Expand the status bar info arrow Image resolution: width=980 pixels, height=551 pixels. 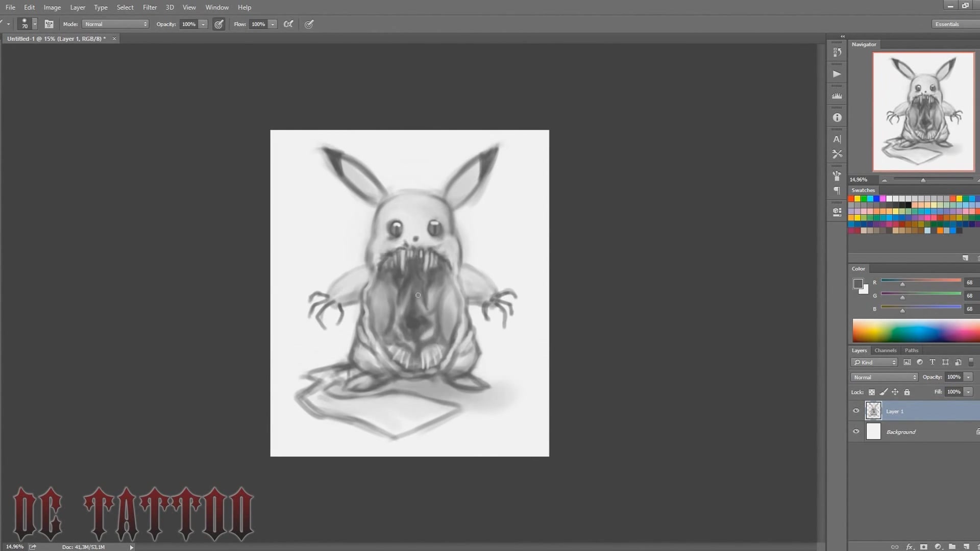coord(131,547)
